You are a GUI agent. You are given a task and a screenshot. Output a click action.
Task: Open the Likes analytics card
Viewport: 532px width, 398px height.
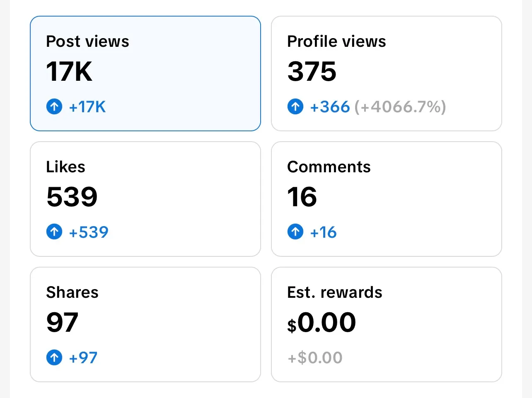click(x=145, y=199)
